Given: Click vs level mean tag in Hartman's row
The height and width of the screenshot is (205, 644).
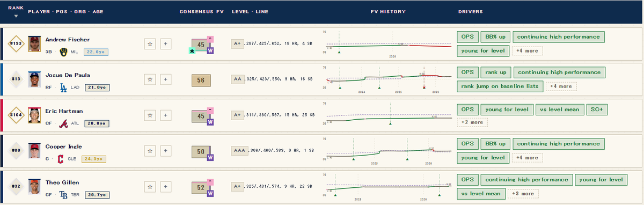Looking at the screenshot, I should [x=559, y=109].
